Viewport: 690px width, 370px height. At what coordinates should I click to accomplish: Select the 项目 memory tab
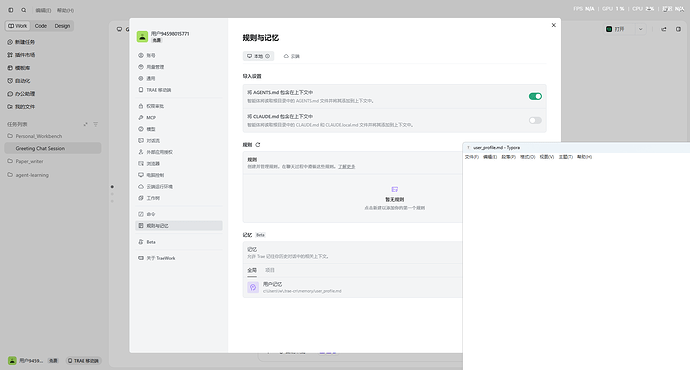pos(270,270)
